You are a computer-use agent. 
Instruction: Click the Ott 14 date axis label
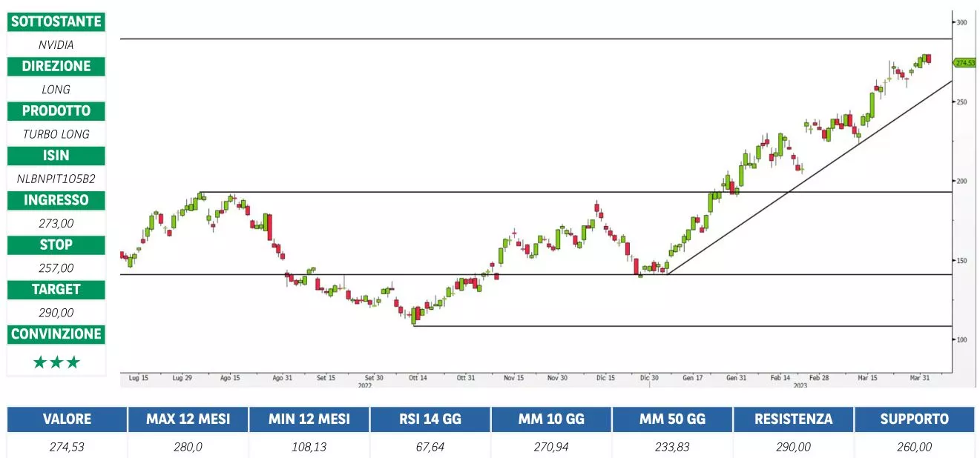click(418, 378)
